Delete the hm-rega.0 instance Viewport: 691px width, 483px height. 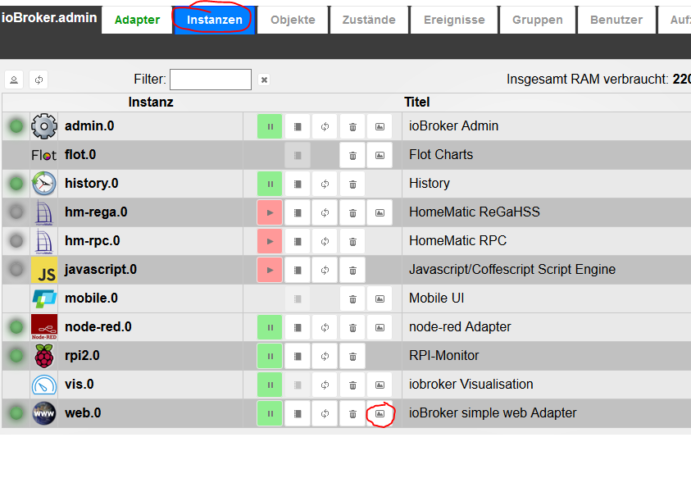click(x=353, y=213)
